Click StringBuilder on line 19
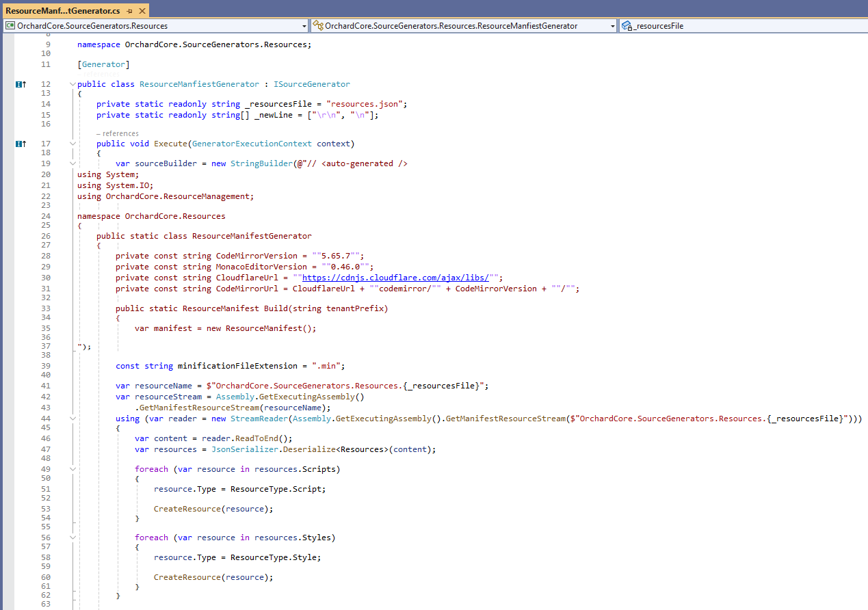868x610 pixels. tap(261, 163)
